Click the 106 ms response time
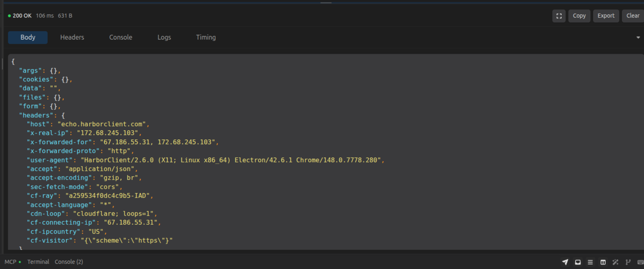 45,16
